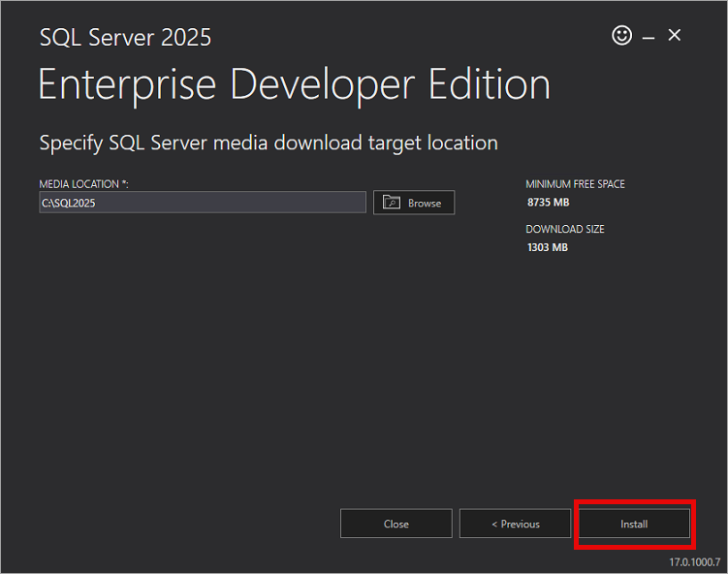The image size is (728, 574).
Task: Click the version number 17.0.1000.7
Action: tap(695, 562)
